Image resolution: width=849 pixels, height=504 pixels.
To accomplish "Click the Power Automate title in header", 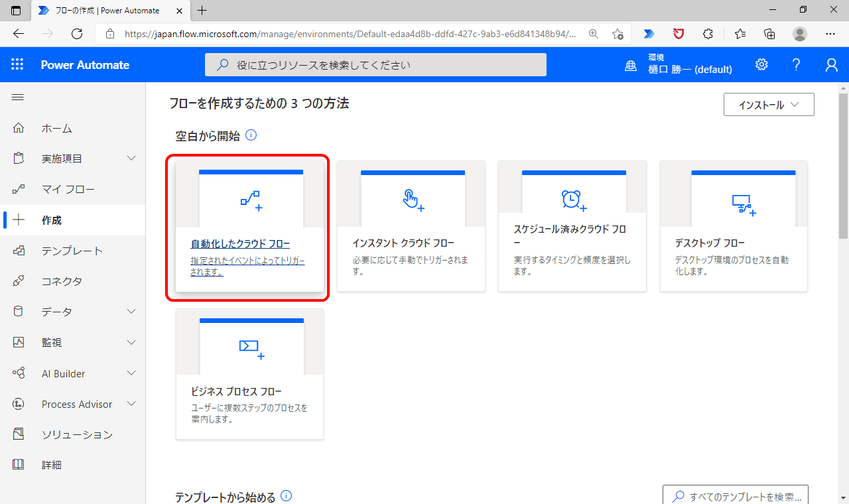I will pos(85,64).
